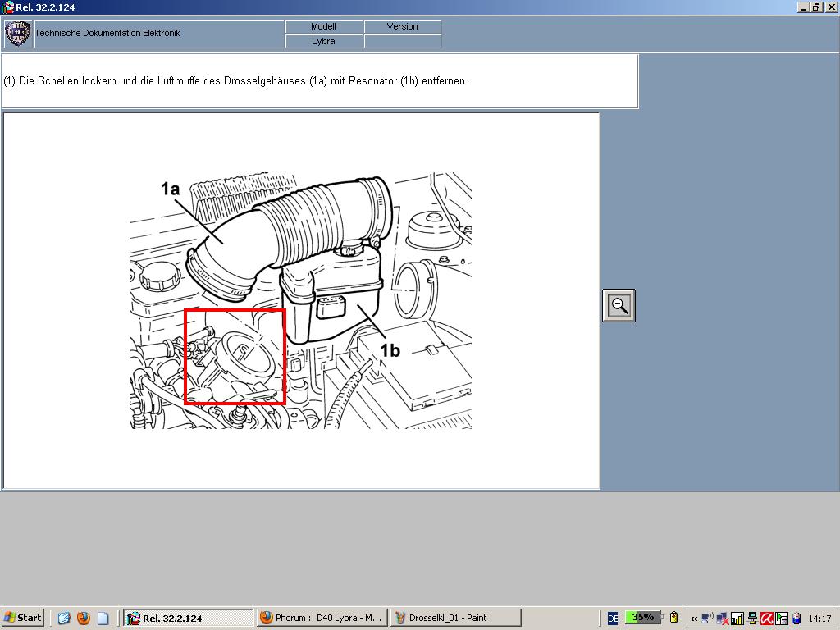Click the disconnected network tray icon
The height and width of the screenshot is (630, 840).
722,619
